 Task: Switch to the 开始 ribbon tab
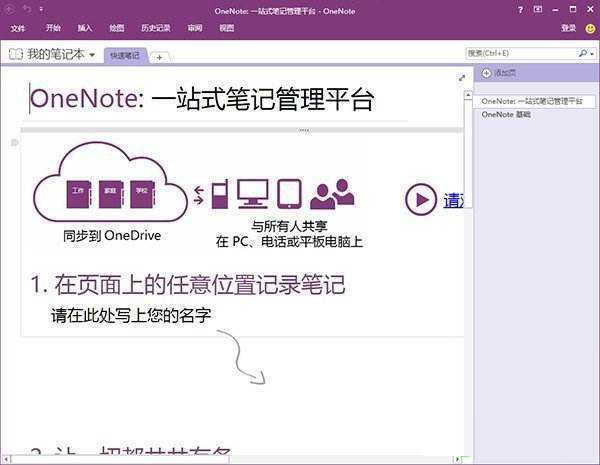tap(53, 28)
